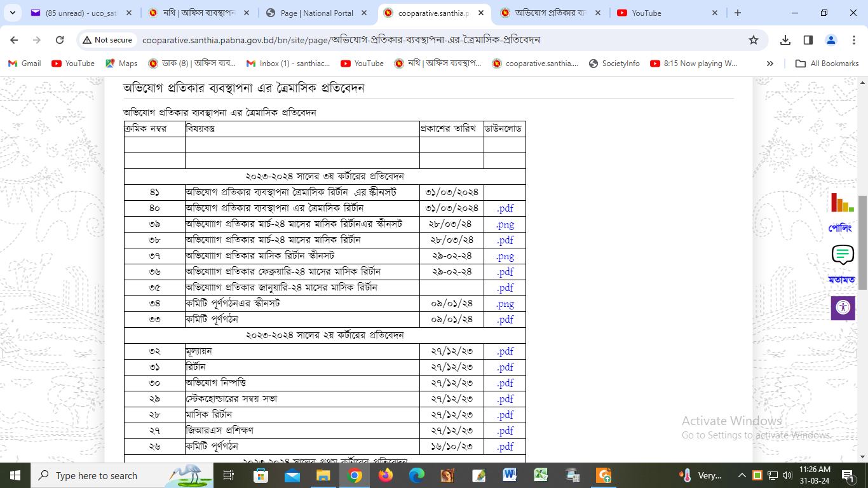Reload the current page
Image resolution: width=868 pixels, height=488 pixels.
60,40
